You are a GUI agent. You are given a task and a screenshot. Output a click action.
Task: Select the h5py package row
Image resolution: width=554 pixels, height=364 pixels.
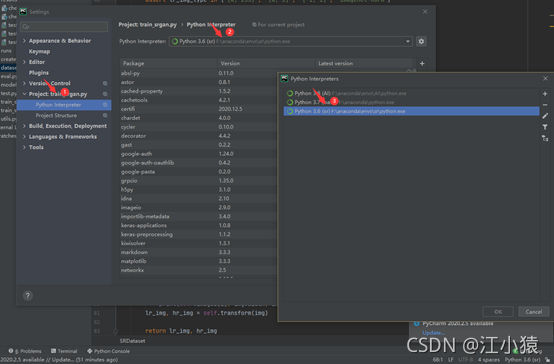[198, 189]
